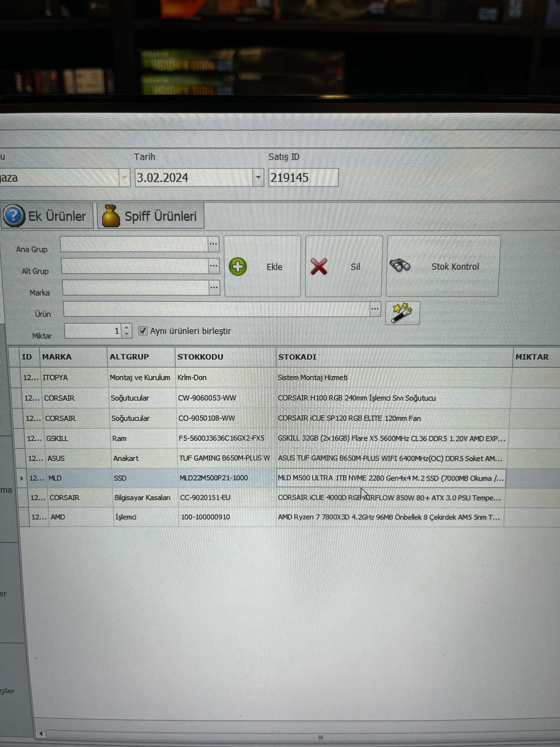
Task: Focus the Miktar quantity field
Action: tap(94, 331)
